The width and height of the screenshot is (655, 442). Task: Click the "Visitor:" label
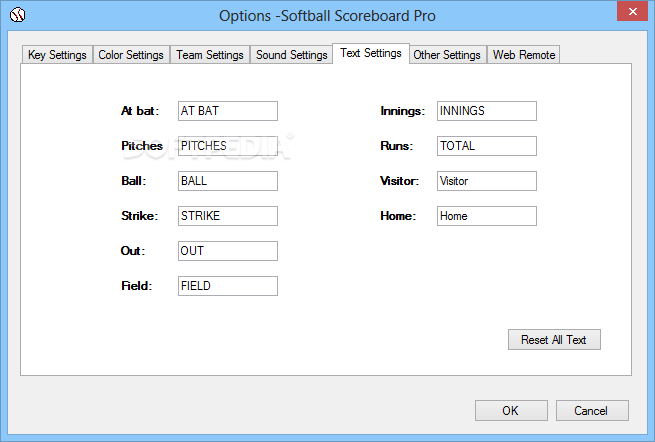[x=399, y=181]
